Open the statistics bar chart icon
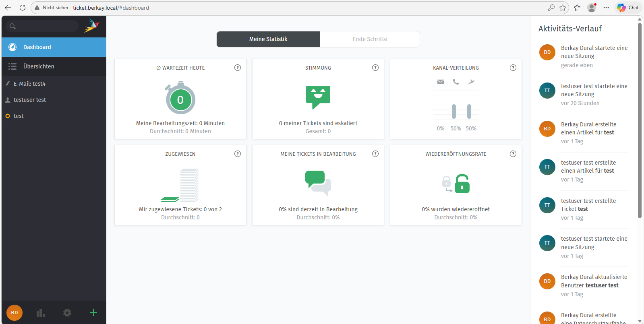The height and width of the screenshot is (324, 644). pos(40,313)
